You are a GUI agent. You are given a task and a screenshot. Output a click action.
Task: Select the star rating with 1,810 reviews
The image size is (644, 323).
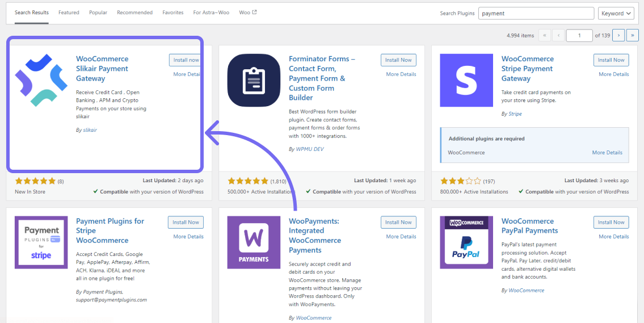pos(248,181)
